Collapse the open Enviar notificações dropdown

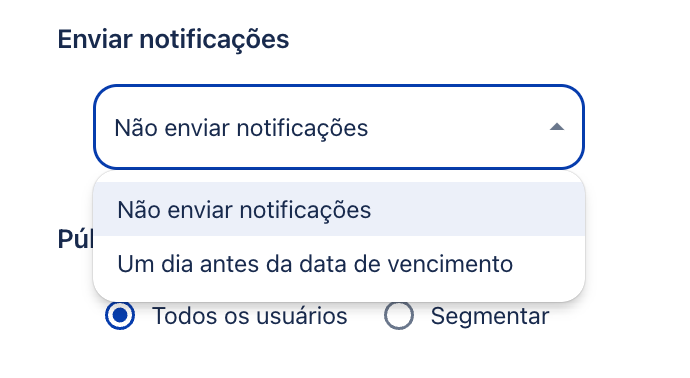(x=339, y=127)
